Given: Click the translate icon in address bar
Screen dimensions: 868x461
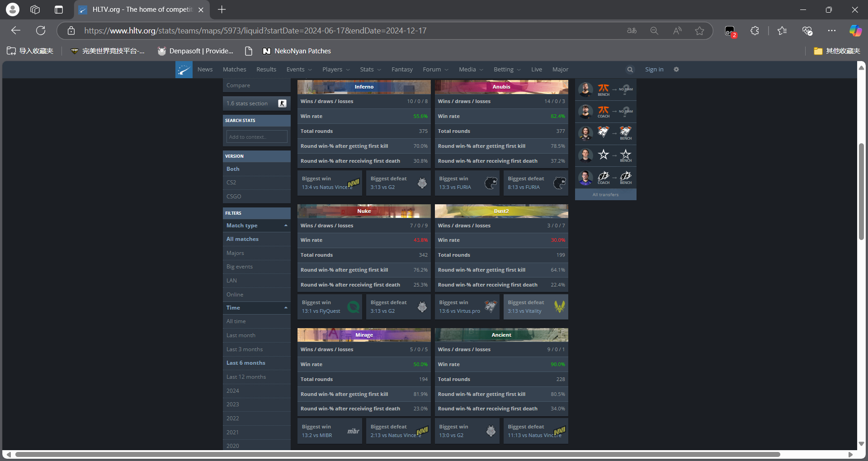Looking at the screenshot, I should point(632,31).
